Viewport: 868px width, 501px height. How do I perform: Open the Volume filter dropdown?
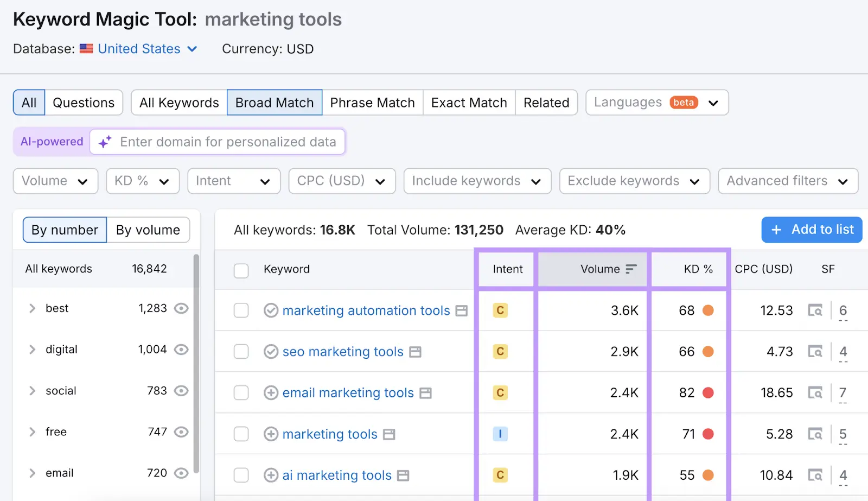(x=55, y=181)
